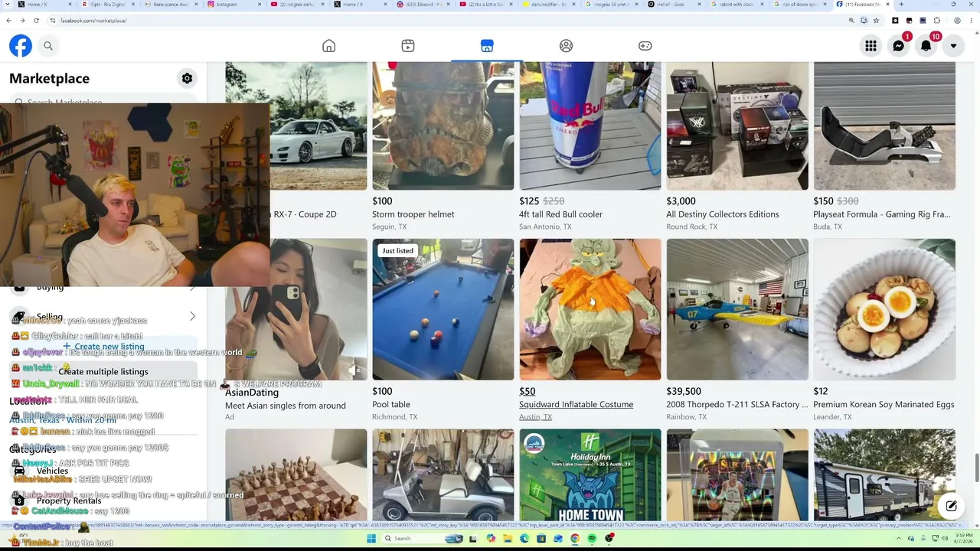Open the basketball trading card photo
980x551 pixels.
click(737, 474)
